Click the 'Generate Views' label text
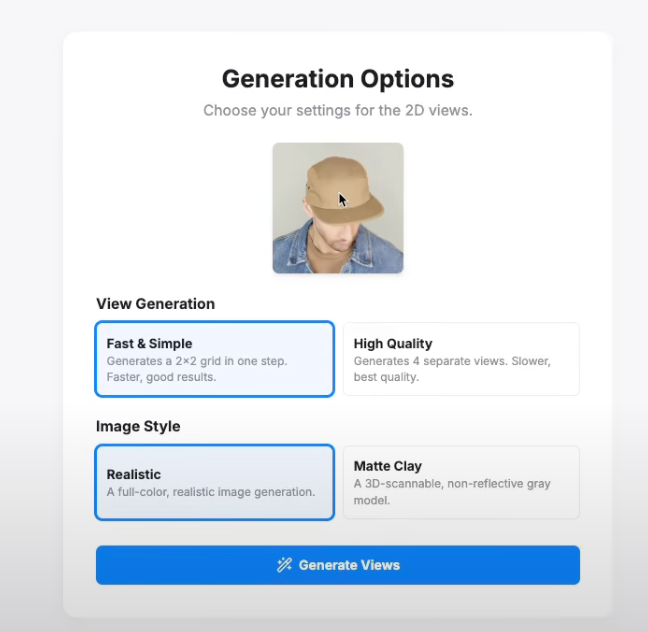The width and height of the screenshot is (648, 632). tap(349, 565)
